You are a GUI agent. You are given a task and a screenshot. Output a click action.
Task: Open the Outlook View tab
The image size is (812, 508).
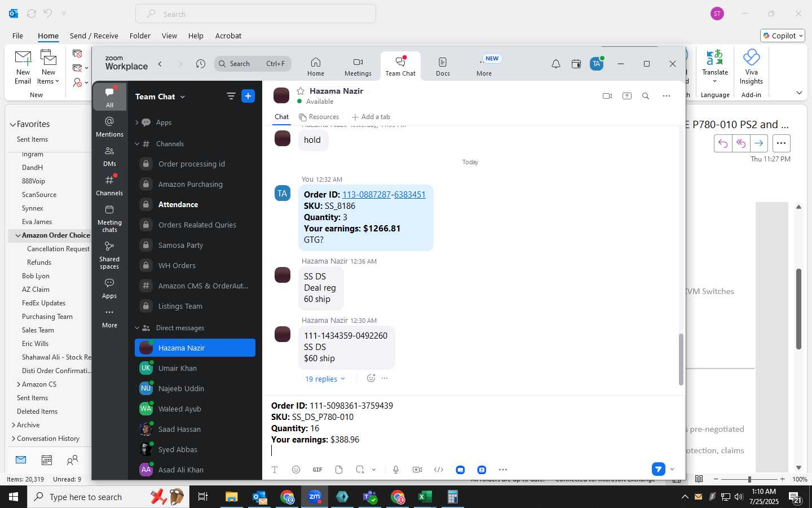[x=169, y=36]
